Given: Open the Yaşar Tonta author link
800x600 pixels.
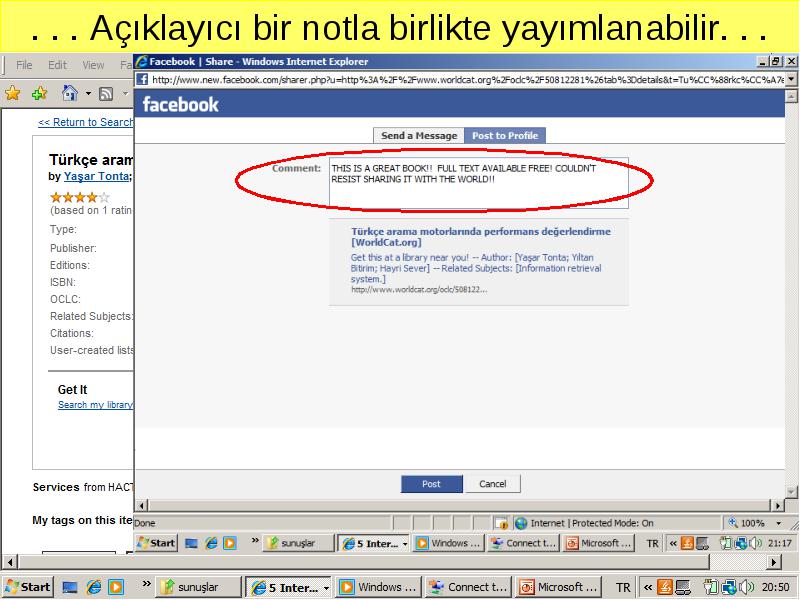Looking at the screenshot, I should [x=96, y=177].
